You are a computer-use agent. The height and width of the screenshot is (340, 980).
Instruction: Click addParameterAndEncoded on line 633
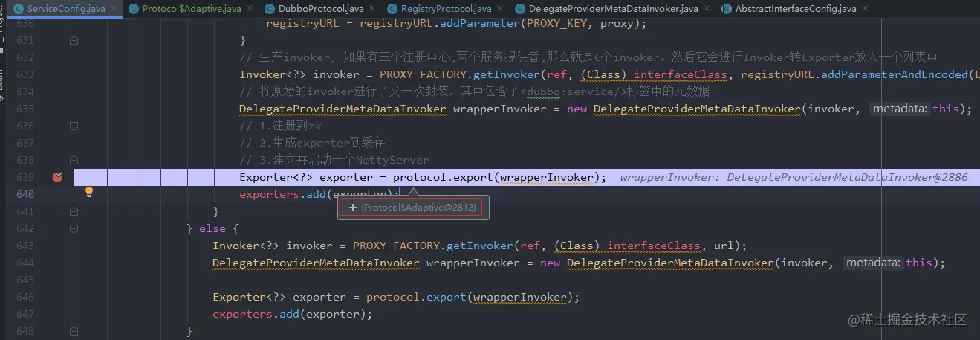(895, 74)
